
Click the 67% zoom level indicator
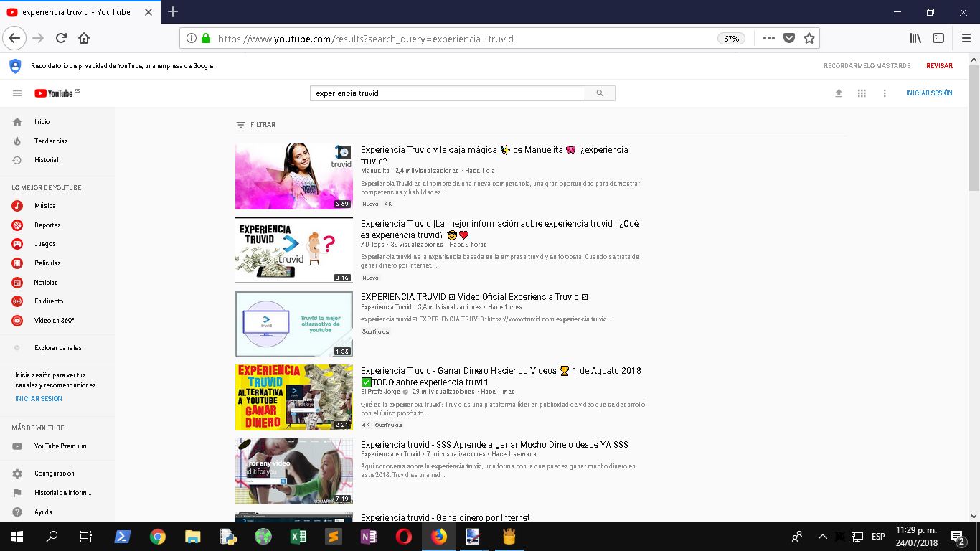(732, 39)
